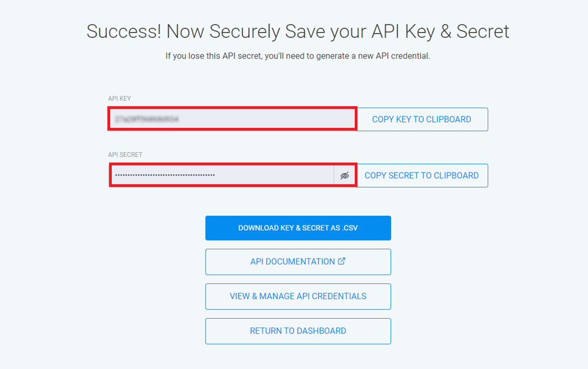
Task: Return to the dashboard
Action: pyautogui.click(x=298, y=331)
